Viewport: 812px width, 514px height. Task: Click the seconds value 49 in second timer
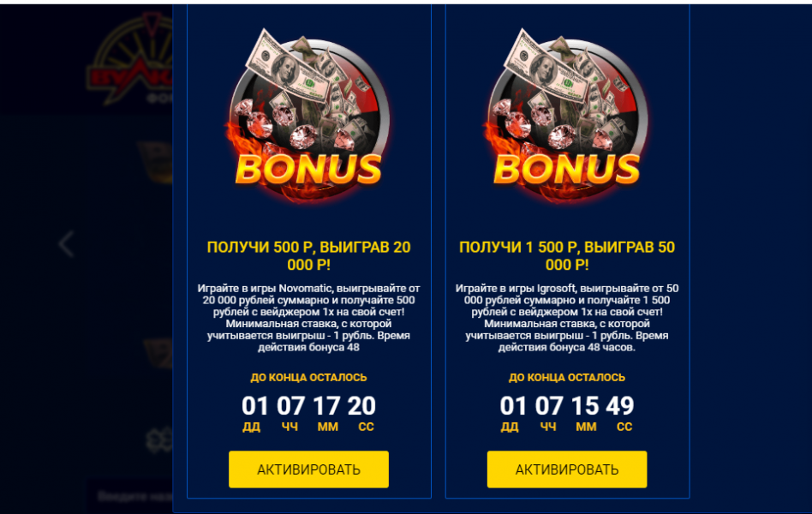pyautogui.click(x=620, y=406)
